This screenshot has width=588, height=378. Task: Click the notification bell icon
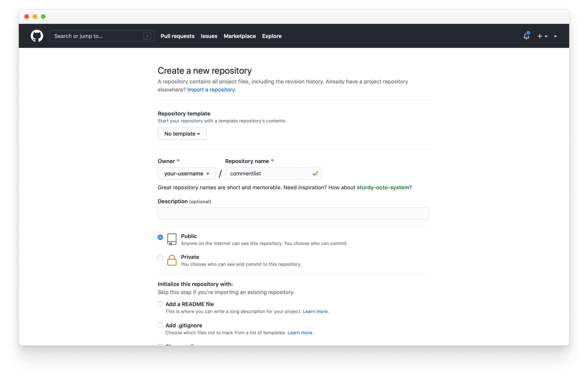coord(526,36)
